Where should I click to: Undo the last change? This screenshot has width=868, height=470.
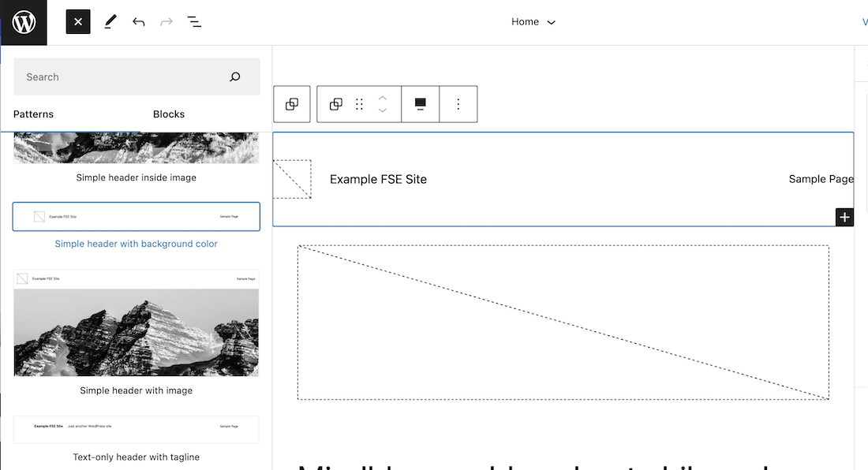point(139,22)
